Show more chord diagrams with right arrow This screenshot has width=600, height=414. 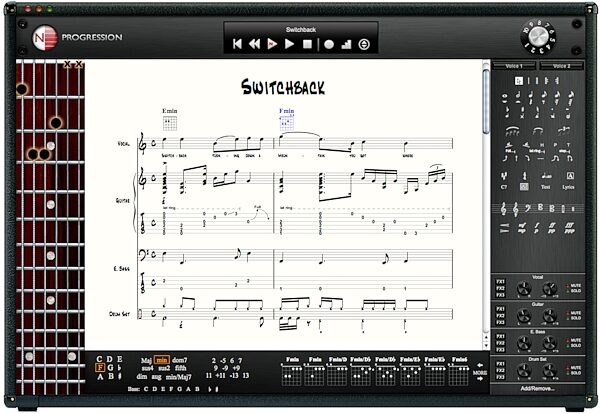click(x=480, y=379)
